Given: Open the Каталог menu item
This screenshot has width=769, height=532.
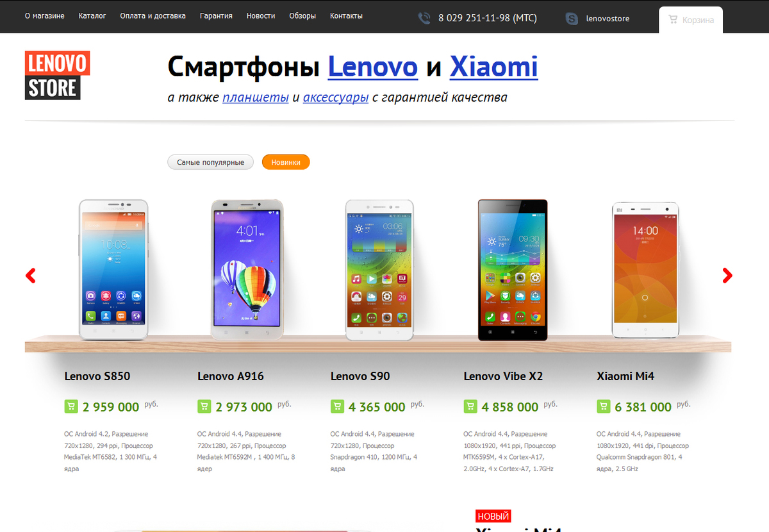Looking at the screenshot, I should click(x=92, y=16).
